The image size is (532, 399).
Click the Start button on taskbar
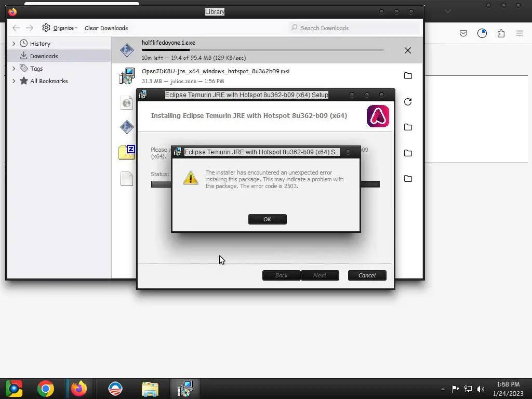tap(14, 389)
